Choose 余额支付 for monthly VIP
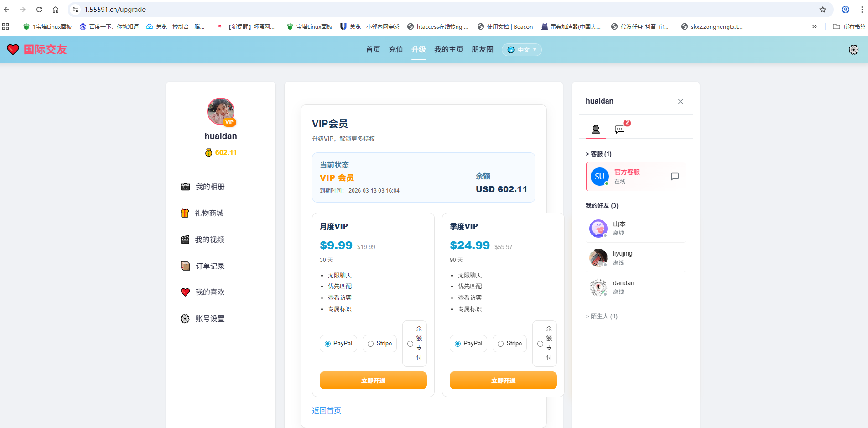Viewport: 868px width, 428px height. (x=411, y=344)
